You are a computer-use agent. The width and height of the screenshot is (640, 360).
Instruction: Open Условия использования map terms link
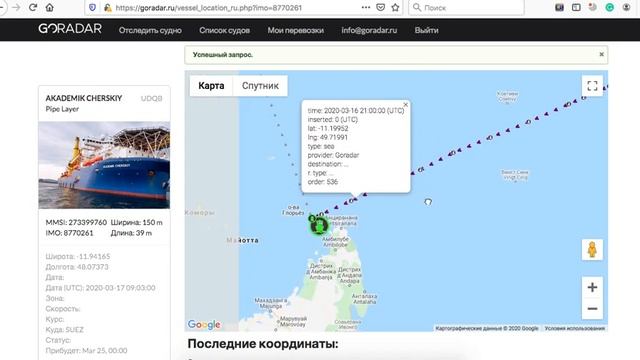(x=574, y=328)
